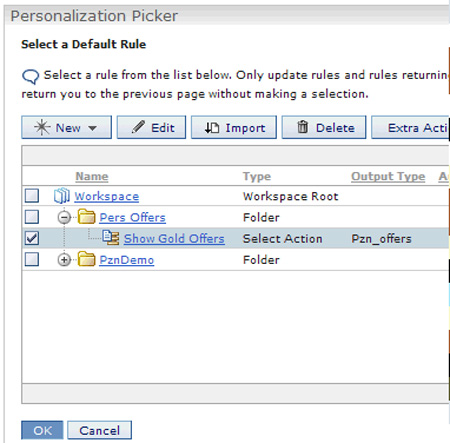Screen dimensions: 450x443
Task: Expand the PznDemo folder node
Action: click(64, 260)
